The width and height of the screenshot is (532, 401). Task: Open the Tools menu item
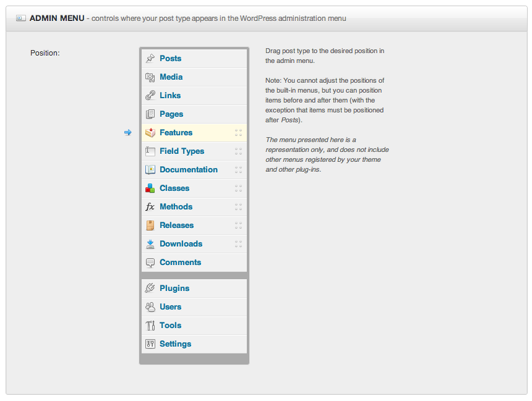pyautogui.click(x=194, y=326)
